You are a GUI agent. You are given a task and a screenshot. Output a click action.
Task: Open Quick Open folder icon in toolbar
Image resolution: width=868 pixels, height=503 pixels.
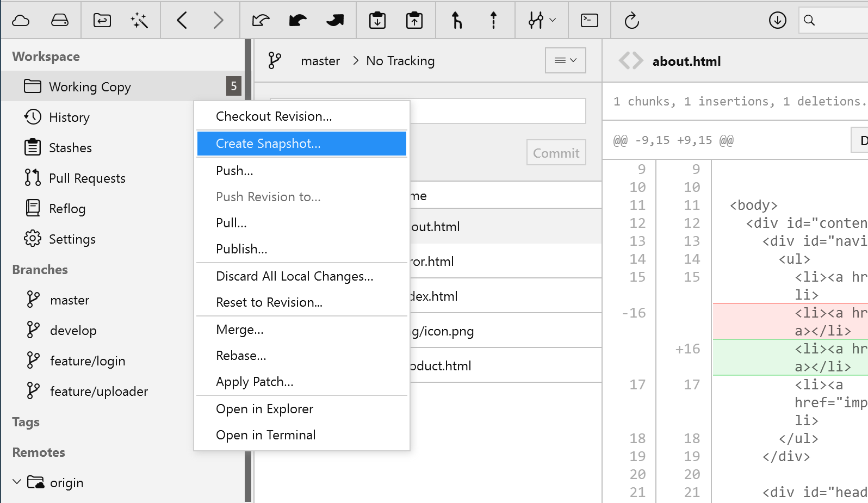(102, 21)
